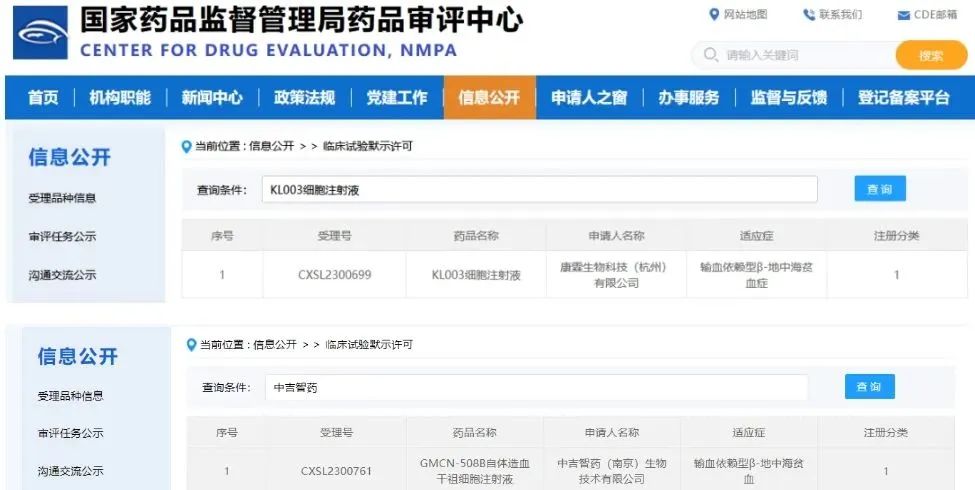Click the CDE mailbox envelope icon
This screenshot has height=490, width=975.
903,16
